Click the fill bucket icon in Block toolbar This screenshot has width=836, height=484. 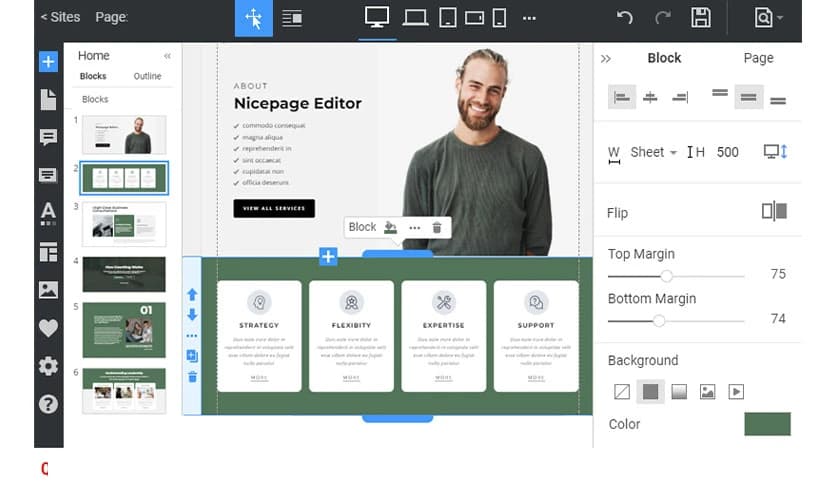point(390,227)
